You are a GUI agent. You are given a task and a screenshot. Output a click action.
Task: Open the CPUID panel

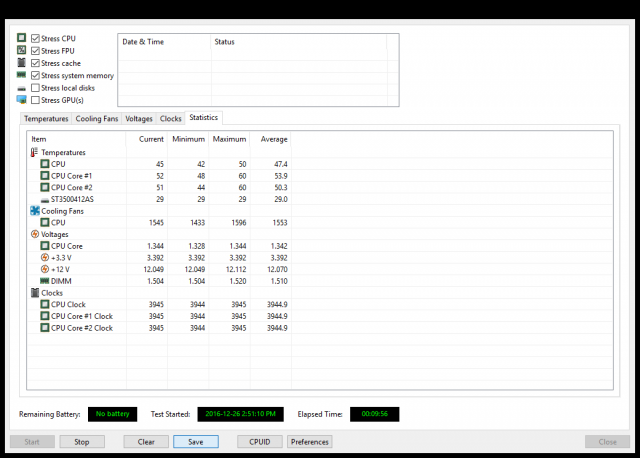pos(260,442)
